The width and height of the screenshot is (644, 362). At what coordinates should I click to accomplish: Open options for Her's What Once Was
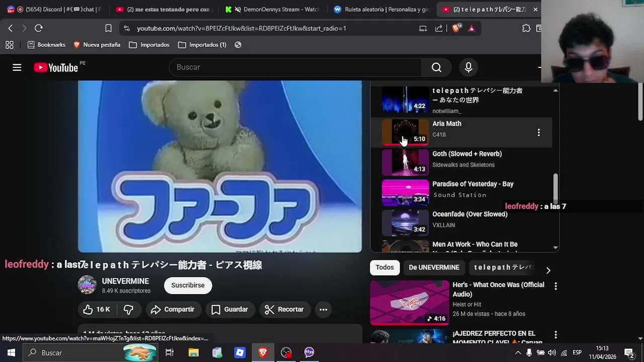point(555,286)
